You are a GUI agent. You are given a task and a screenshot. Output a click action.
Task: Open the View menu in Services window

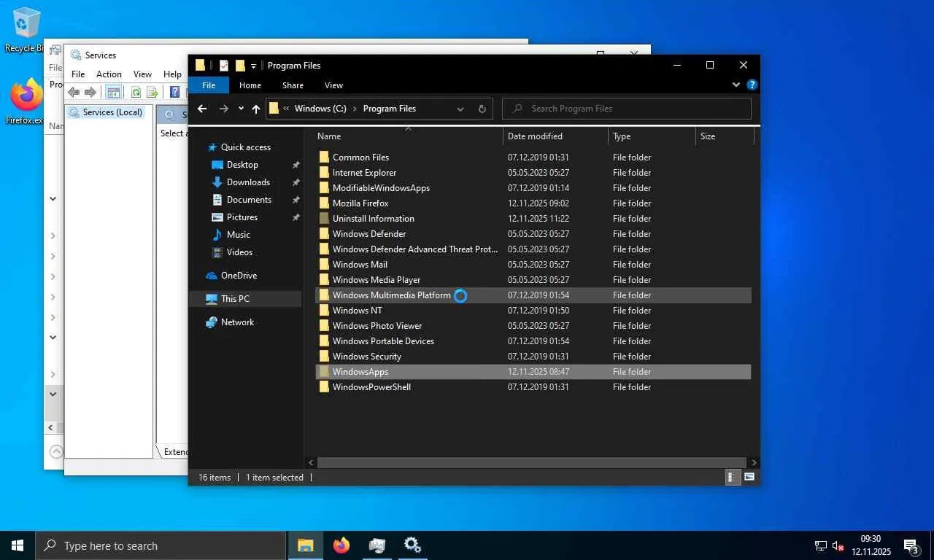[142, 74]
